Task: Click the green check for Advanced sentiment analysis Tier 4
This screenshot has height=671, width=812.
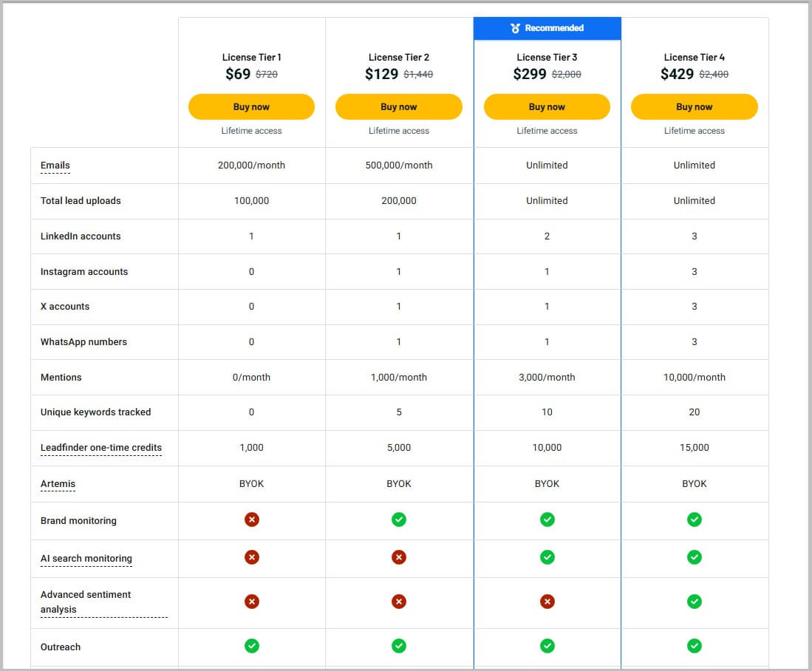Action: [x=694, y=602]
